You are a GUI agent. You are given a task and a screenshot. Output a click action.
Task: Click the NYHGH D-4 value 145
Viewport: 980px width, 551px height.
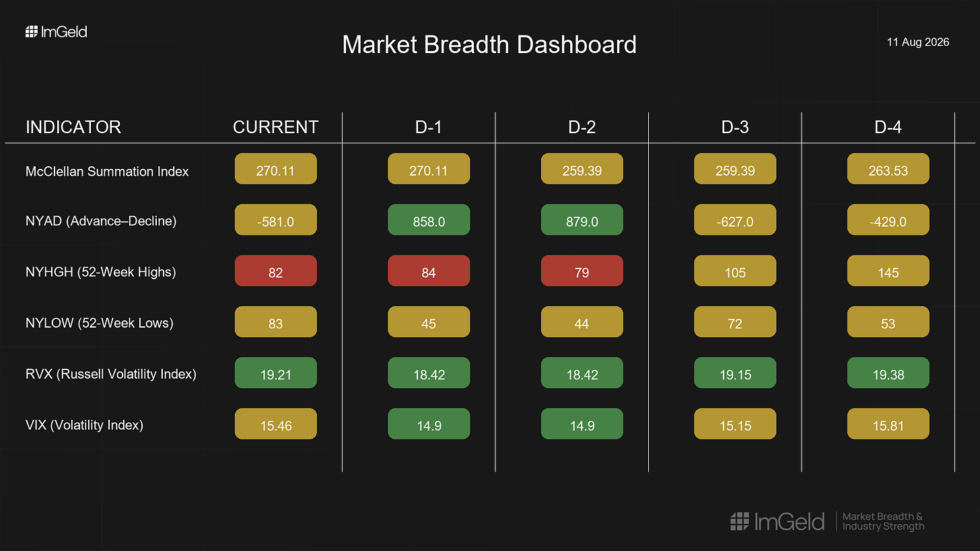tap(888, 271)
